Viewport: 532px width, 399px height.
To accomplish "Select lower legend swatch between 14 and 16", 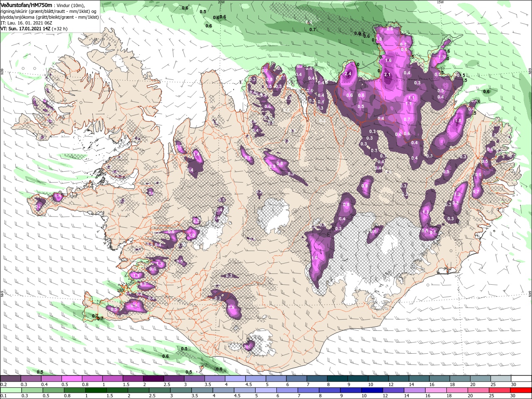I will tap(415, 390).
